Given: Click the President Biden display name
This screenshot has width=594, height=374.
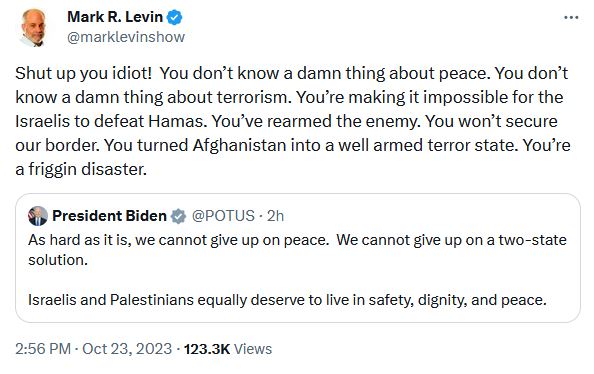Looking at the screenshot, I should coord(109,216).
